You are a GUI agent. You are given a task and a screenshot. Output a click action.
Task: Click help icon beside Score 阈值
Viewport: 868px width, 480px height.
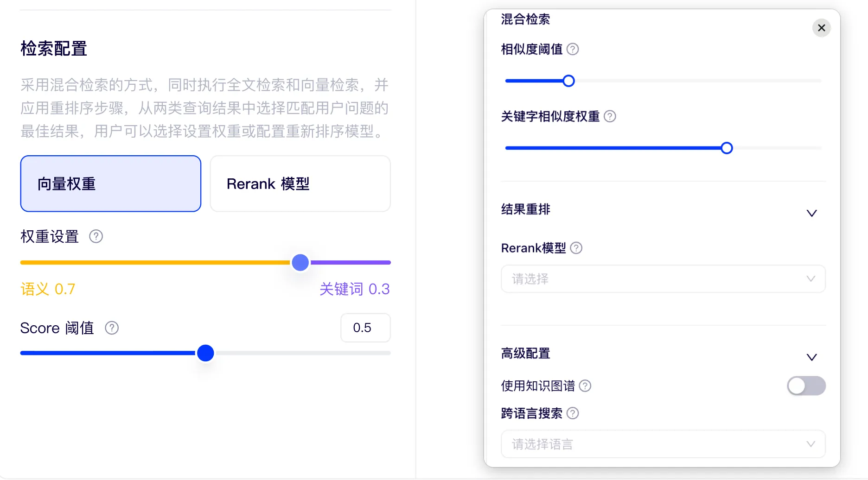click(112, 328)
